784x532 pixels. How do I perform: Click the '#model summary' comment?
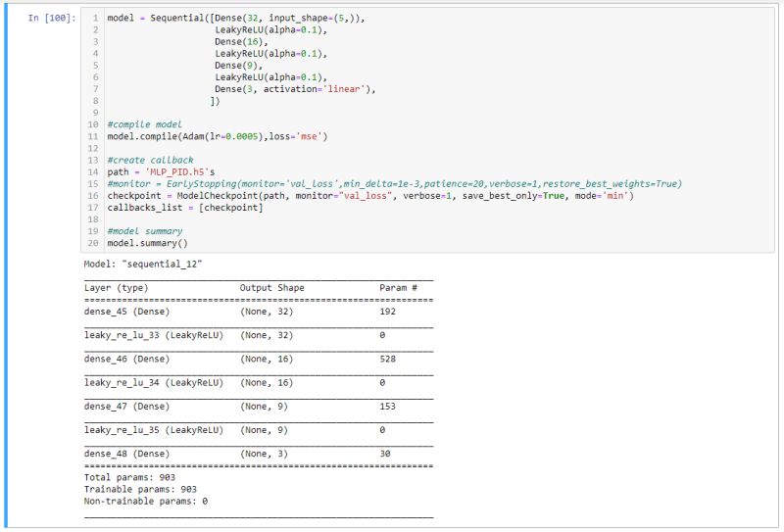coord(144,231)
